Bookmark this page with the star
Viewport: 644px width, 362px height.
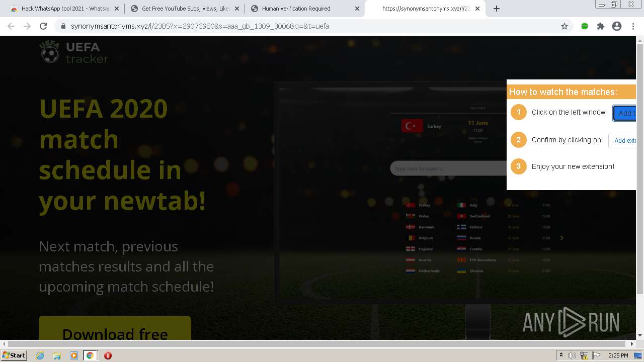(x=565, y=26)
